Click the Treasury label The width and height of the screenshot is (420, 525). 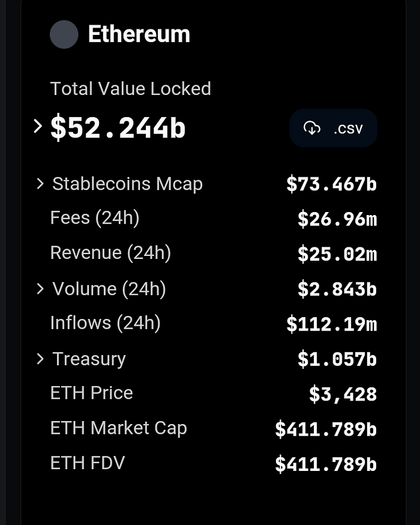point(89,359)
